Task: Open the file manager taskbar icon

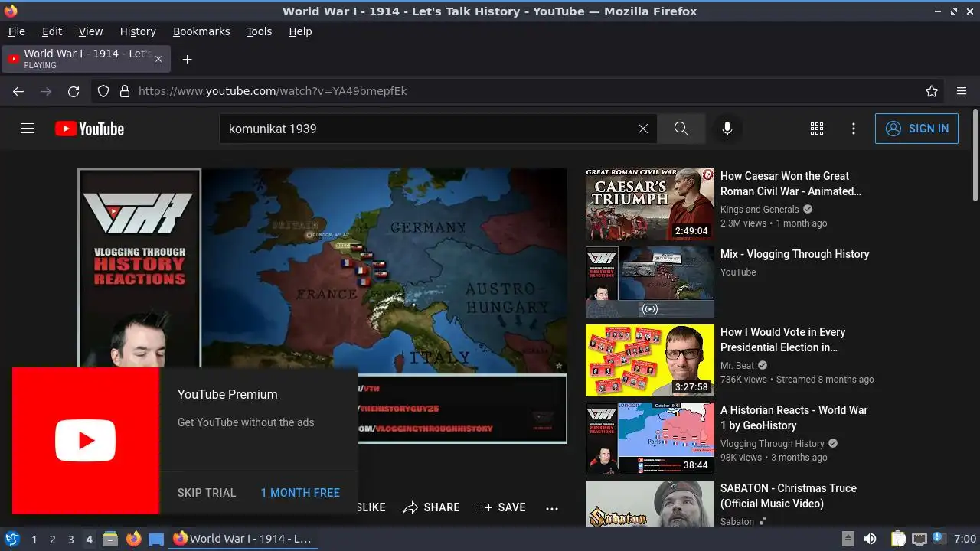Action: pos(110,539)
